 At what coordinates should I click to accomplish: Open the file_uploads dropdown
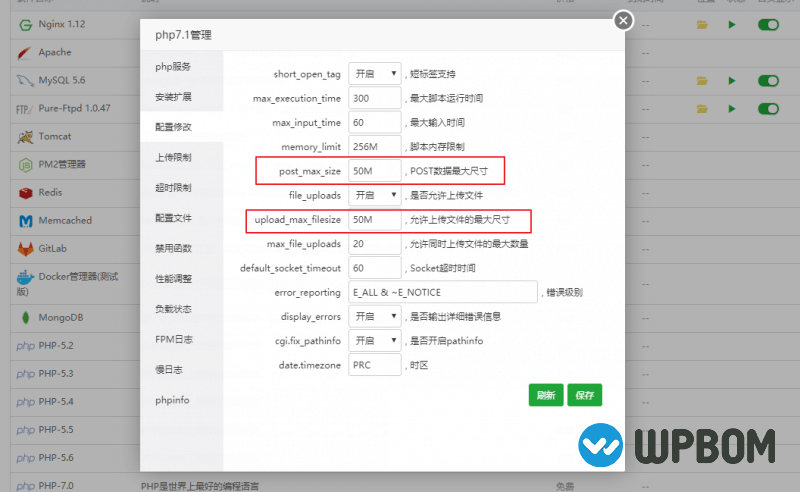375,195
